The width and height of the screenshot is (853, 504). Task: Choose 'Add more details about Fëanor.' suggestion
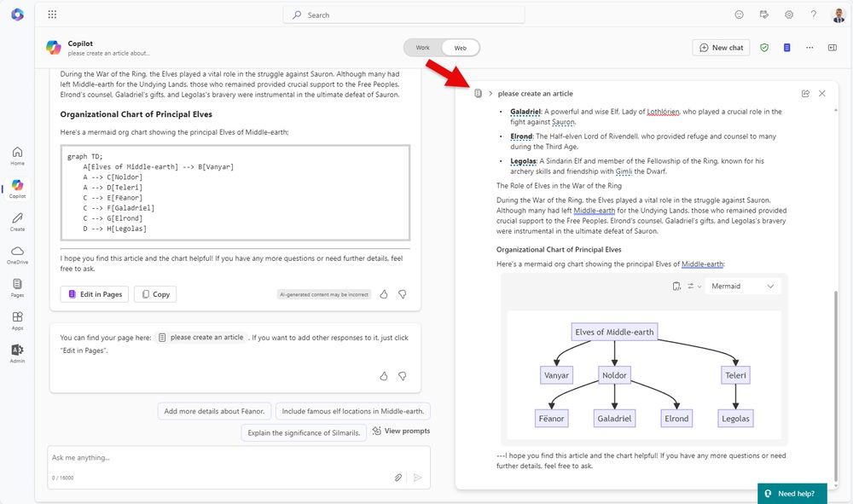(x=214, y=411)
